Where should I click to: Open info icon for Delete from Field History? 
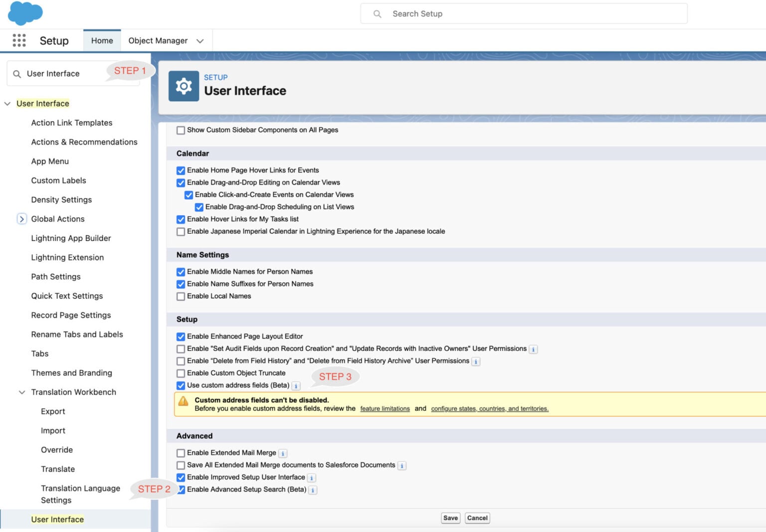[476, 361]
